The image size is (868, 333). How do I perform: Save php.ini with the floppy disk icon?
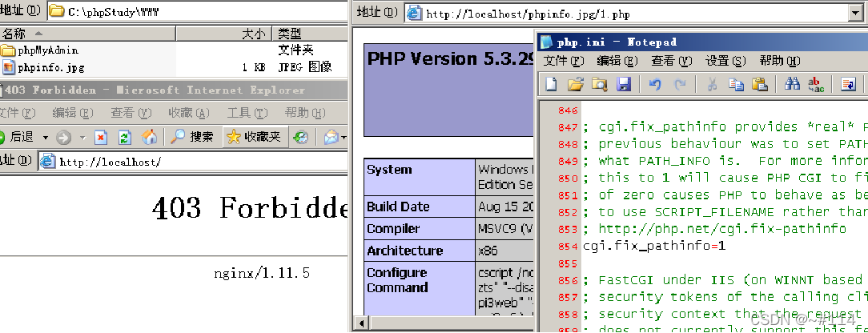pos(624,84)
